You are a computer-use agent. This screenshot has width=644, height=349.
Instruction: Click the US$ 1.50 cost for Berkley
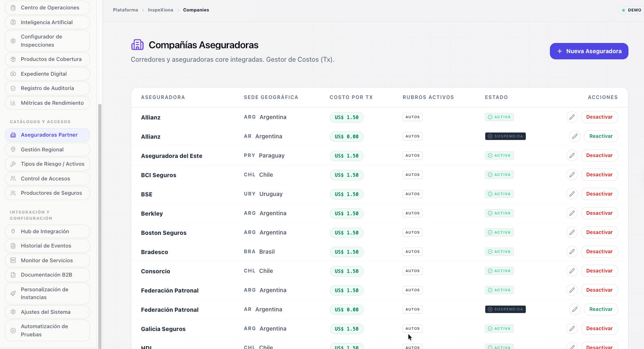point(347,214)
